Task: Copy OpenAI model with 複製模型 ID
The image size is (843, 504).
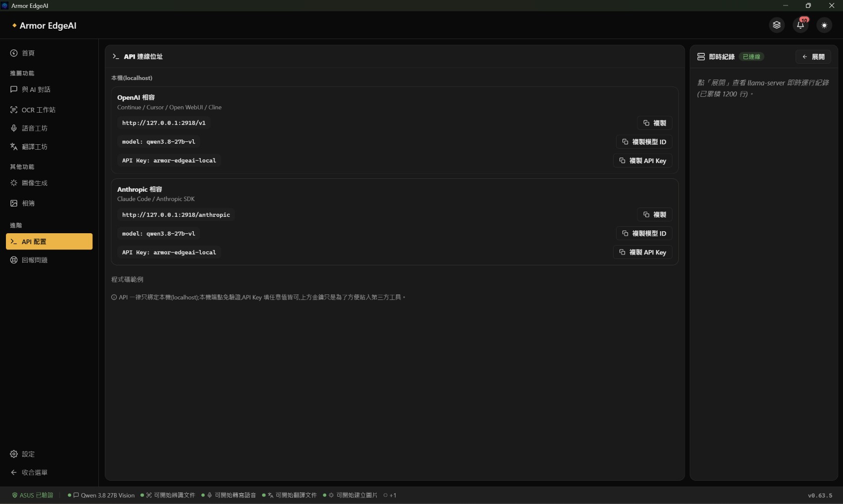Action: [644, 142]
